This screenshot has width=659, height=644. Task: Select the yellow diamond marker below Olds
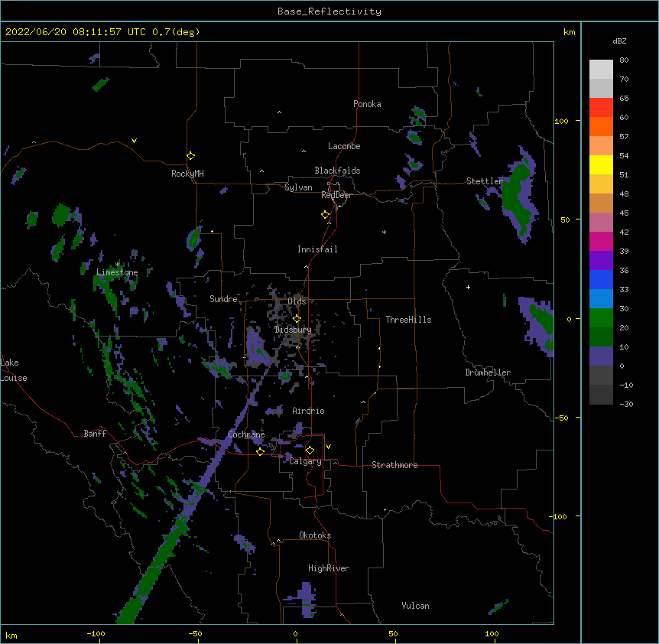tap(297, 319)
